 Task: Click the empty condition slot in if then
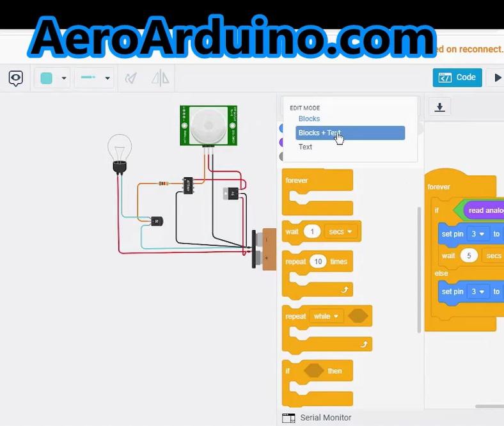coord(313,371)
